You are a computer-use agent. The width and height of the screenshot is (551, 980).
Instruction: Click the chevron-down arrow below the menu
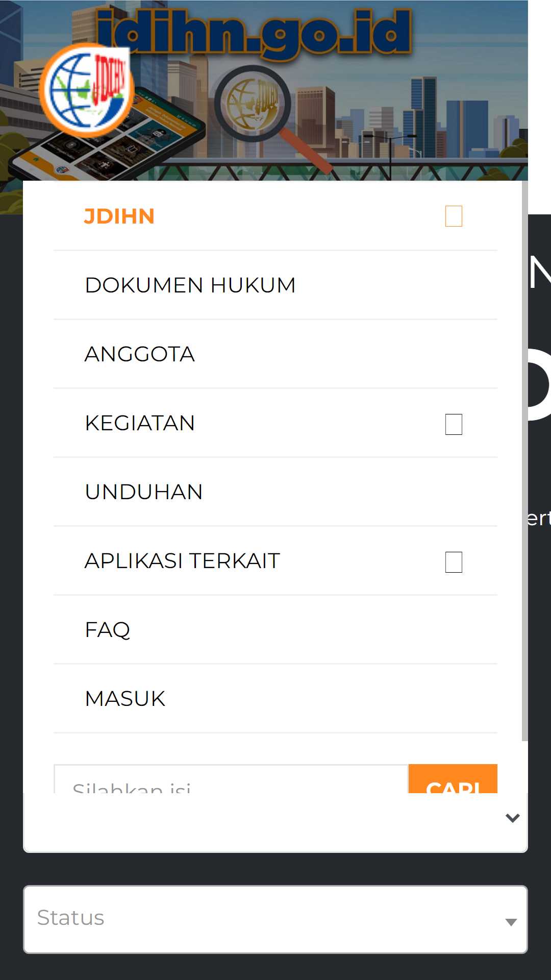(x=513, y=818)
